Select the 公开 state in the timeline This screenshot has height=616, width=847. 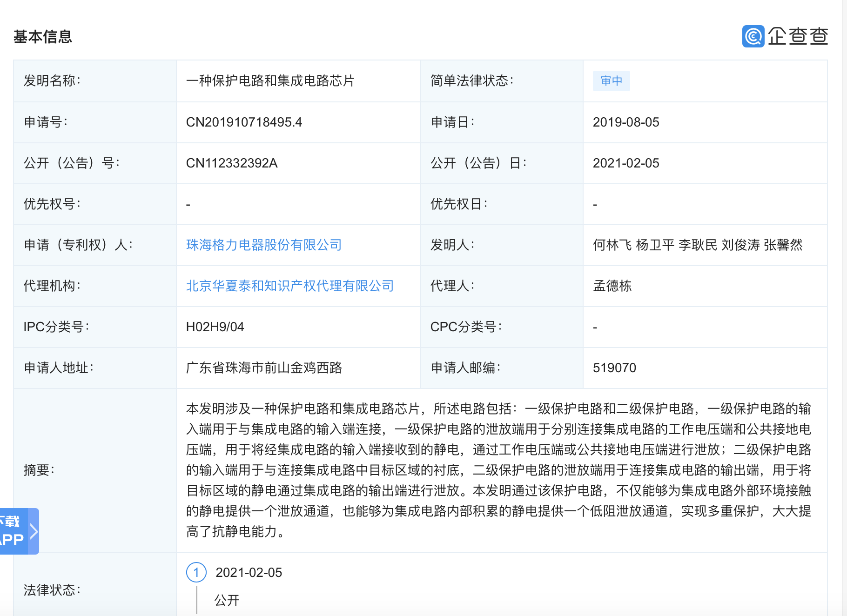227,600
